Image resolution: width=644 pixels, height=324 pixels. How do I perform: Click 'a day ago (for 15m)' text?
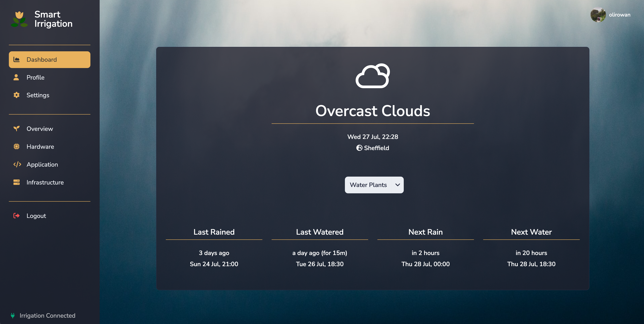[x=320, y=253]
